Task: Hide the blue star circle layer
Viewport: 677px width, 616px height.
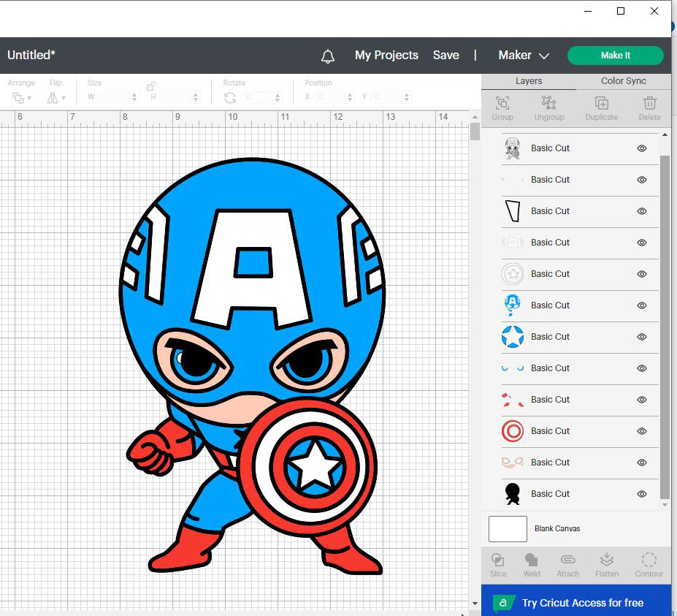Action: tap(642, 337)
